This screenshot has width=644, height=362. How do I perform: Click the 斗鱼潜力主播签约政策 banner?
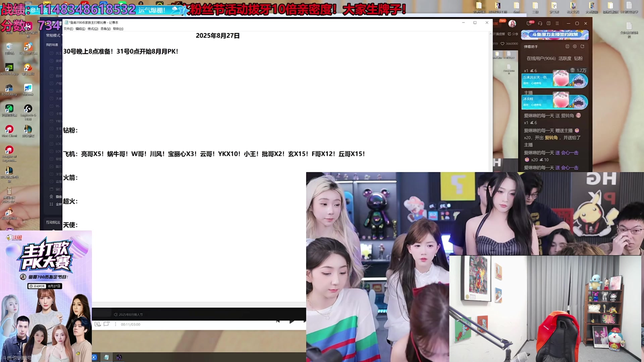tap(555, 35)
